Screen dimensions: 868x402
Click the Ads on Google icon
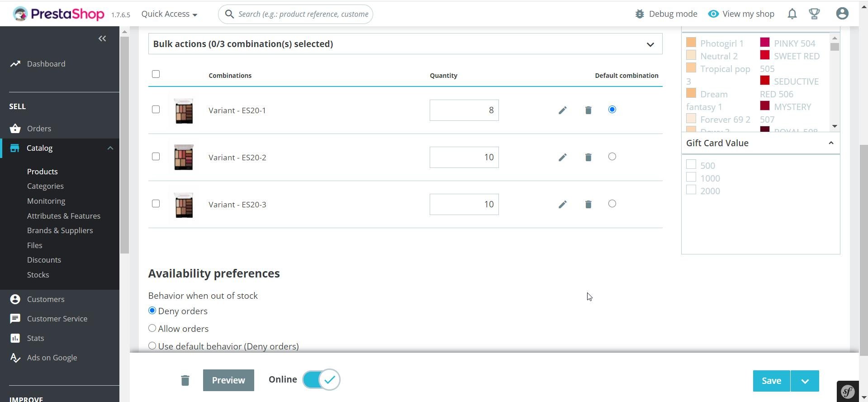point(15,358)
